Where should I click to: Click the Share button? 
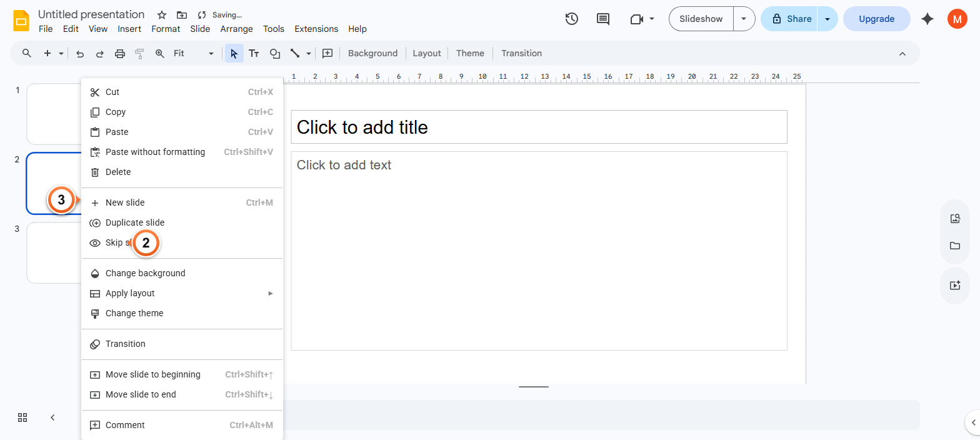click(789, 19)
